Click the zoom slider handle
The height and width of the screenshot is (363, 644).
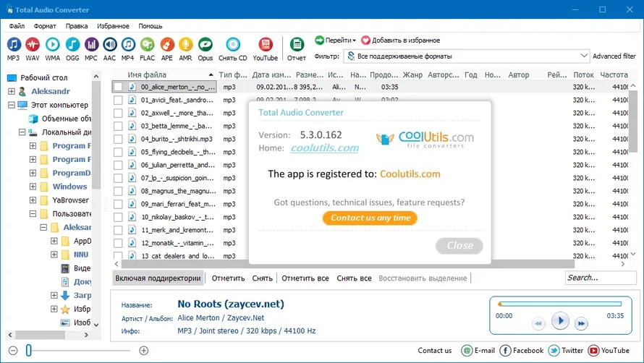(29, 350)
